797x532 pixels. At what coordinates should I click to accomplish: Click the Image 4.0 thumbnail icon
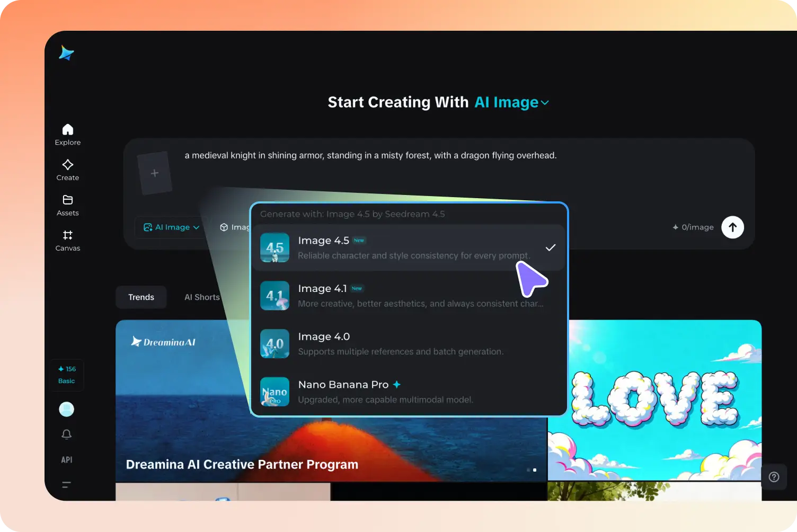click(275, 343)
